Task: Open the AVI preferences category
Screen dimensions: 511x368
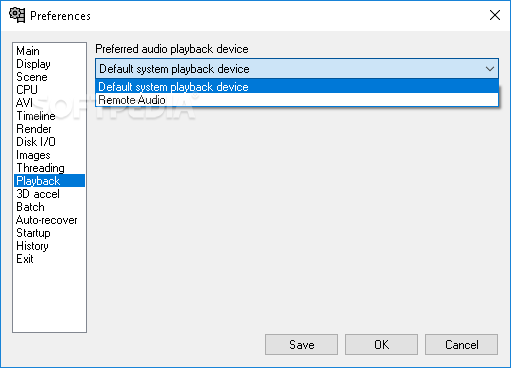Action: tap(24, 103)
